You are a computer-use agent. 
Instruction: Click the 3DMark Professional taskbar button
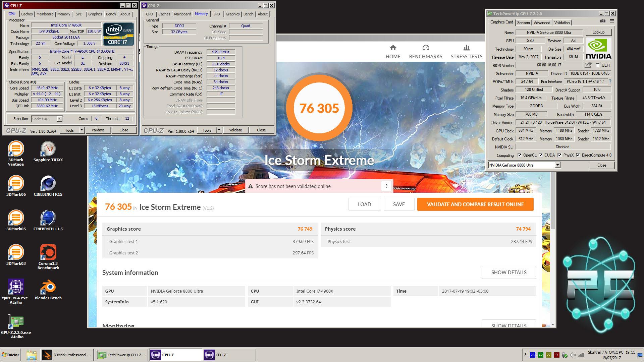coord(67,355)
